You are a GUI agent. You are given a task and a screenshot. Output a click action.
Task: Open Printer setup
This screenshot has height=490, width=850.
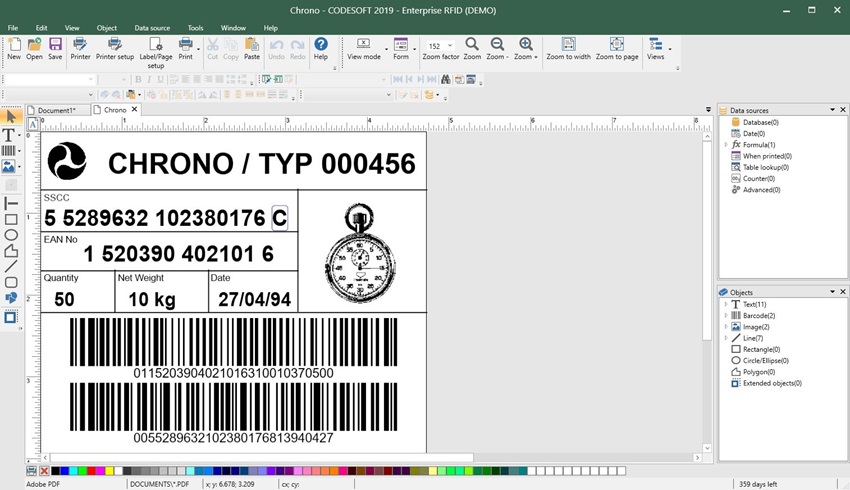click(115, 48)
